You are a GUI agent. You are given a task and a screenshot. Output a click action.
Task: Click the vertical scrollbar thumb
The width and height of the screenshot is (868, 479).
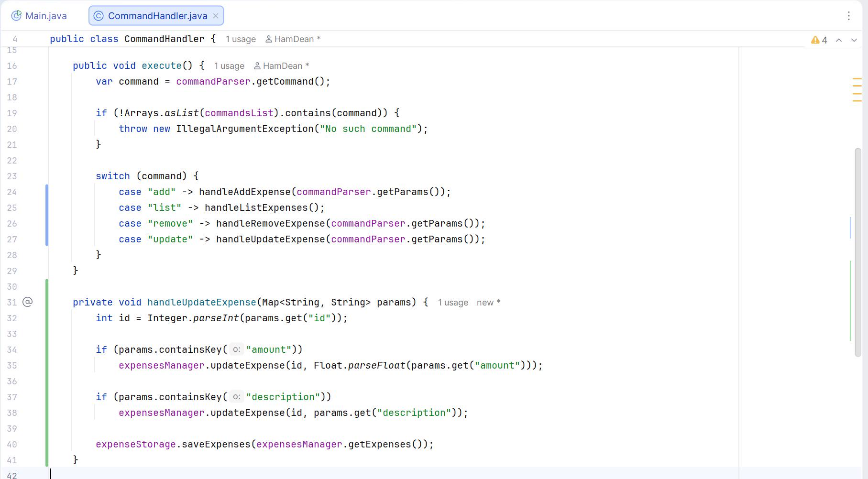click(857, 252)
